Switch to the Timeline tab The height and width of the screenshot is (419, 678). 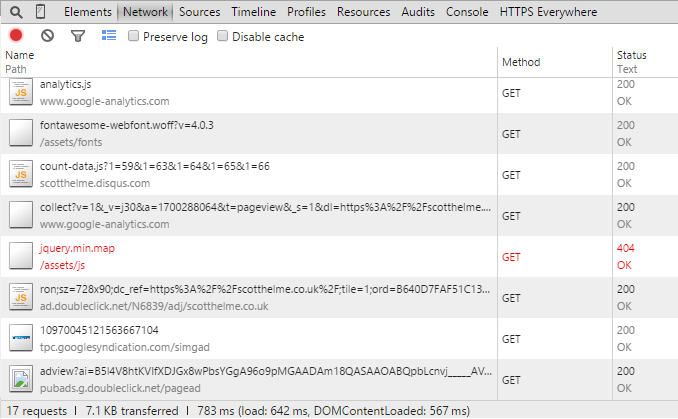(x=253, y=12)
